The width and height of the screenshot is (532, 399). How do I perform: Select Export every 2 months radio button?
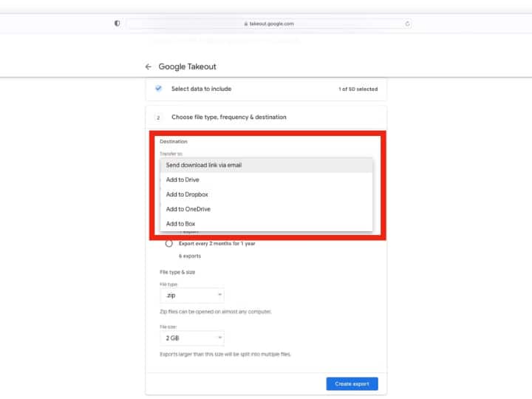(x=169, y=244)
